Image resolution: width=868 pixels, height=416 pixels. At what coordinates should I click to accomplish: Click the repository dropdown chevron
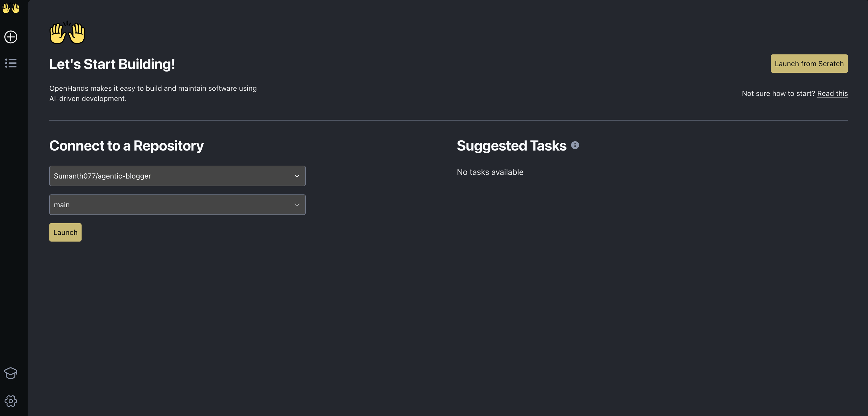point(297,176)
